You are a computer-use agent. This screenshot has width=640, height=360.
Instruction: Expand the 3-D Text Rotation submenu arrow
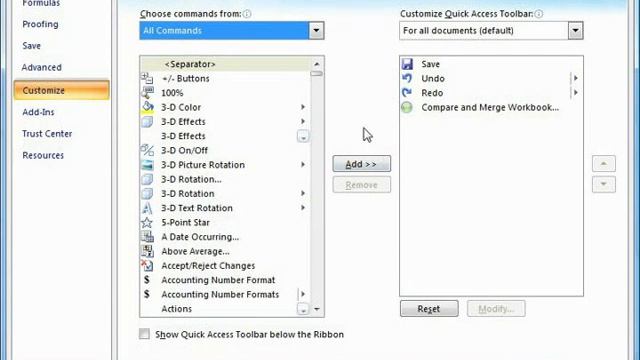pos(303,208)
